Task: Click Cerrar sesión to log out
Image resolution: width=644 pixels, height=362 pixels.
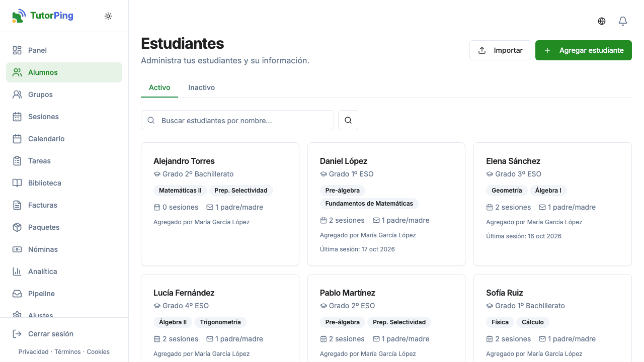Action: [x=64, y=334]
